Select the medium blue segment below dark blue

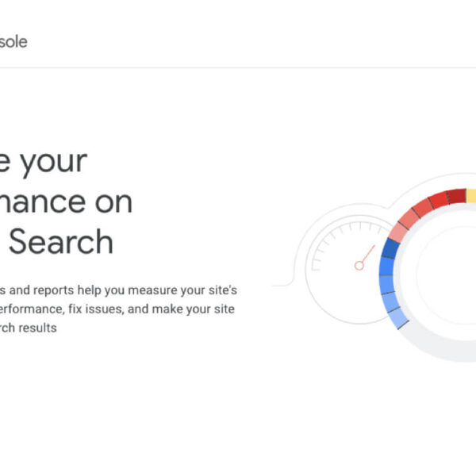pos(387,267)
